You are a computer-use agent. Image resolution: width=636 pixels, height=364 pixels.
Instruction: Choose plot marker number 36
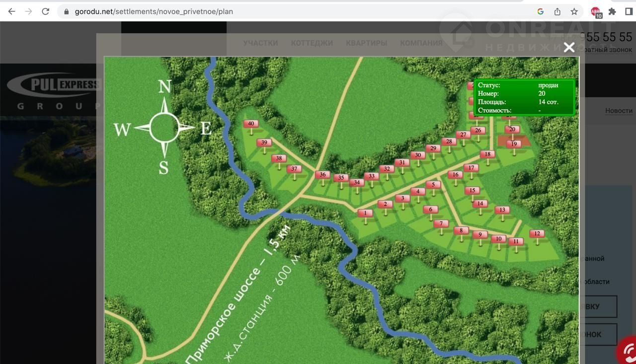[x=322, y=175]
